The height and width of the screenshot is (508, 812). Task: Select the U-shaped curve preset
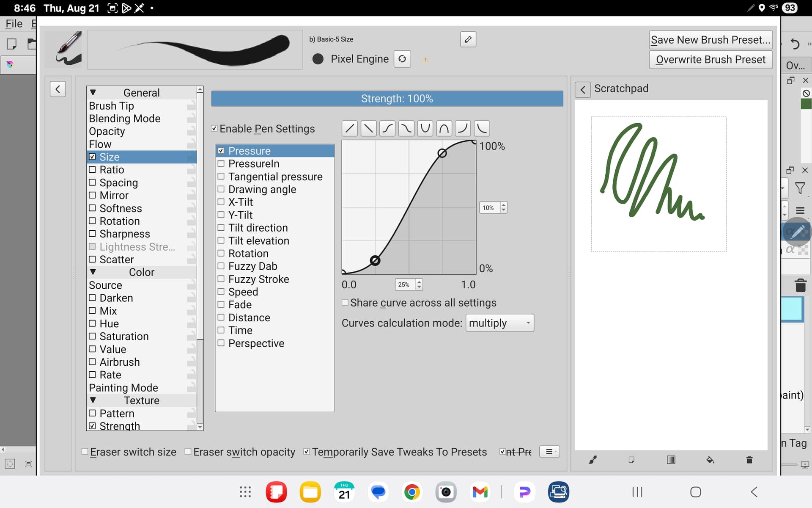pos(425,128)
